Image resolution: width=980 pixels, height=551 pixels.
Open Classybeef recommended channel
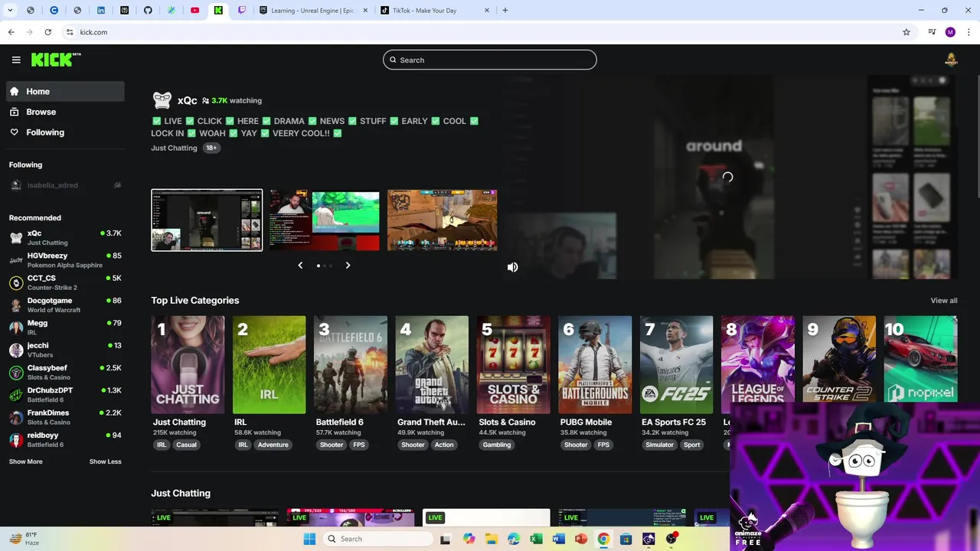[x=65, y=372]
